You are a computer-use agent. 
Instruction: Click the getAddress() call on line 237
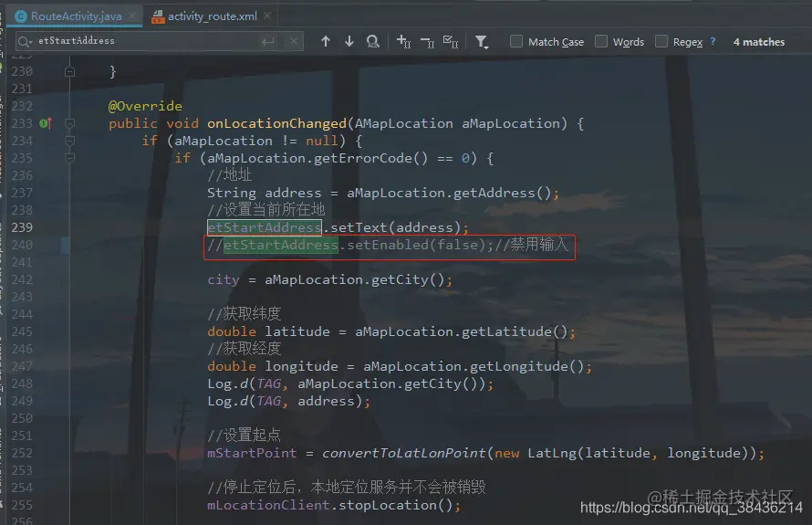click(503, 193)
